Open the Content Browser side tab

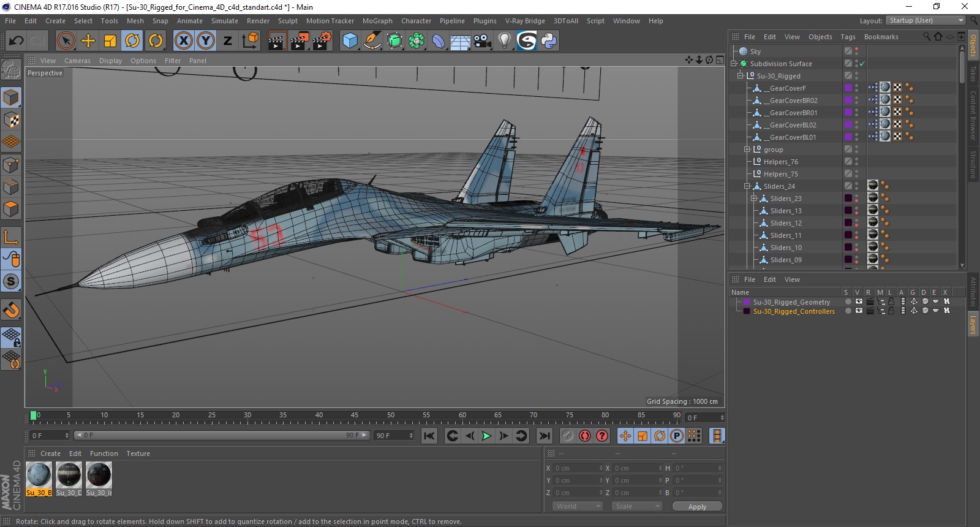click(973, 115)
